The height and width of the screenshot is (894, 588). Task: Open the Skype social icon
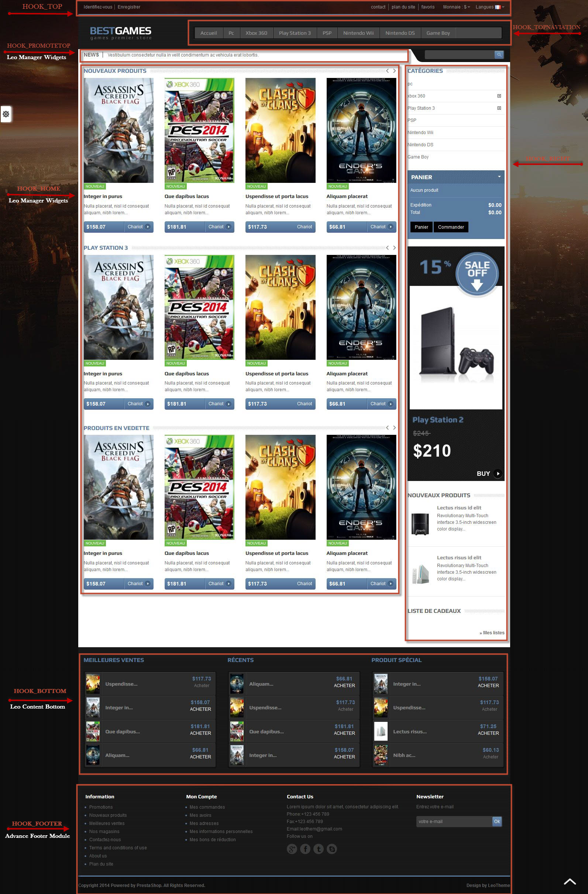pos(332,849)
